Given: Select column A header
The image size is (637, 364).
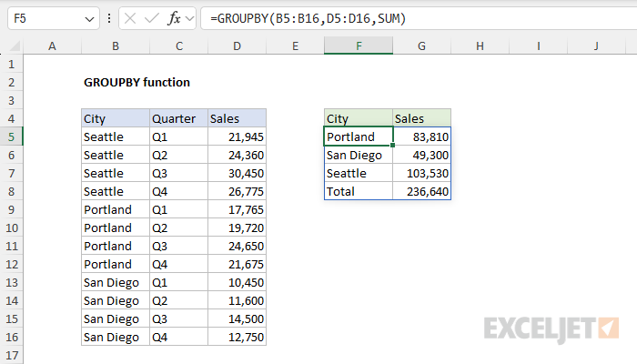Looking at the screenshot, I should pyautogui.click(x=52, y=45).
